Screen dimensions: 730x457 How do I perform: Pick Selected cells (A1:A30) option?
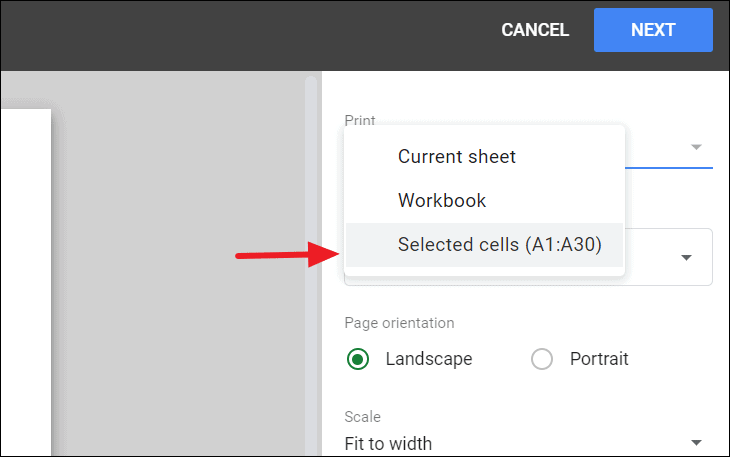(484, 245)
